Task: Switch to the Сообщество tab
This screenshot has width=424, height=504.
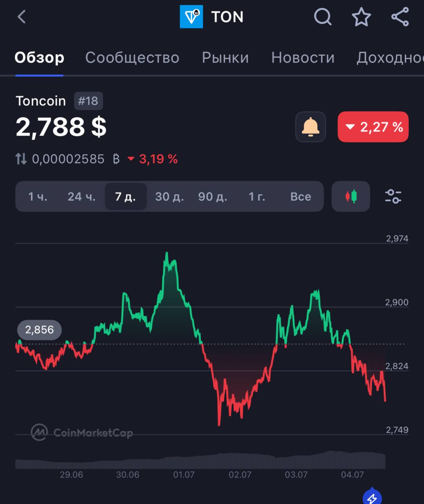Action: click(132, 58)
